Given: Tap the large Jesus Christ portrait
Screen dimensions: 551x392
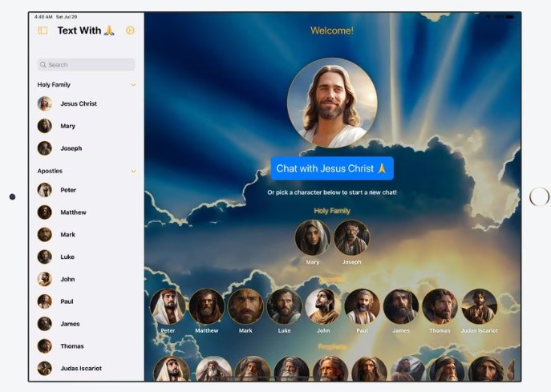Looking at the screenshot, I should point(332,103).
